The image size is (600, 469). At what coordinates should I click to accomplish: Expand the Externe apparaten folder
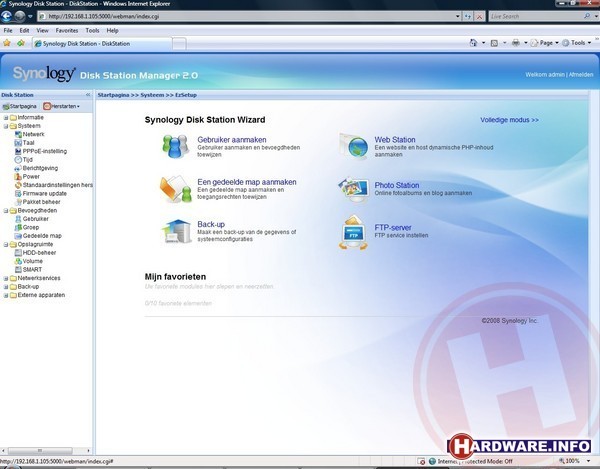6,295
